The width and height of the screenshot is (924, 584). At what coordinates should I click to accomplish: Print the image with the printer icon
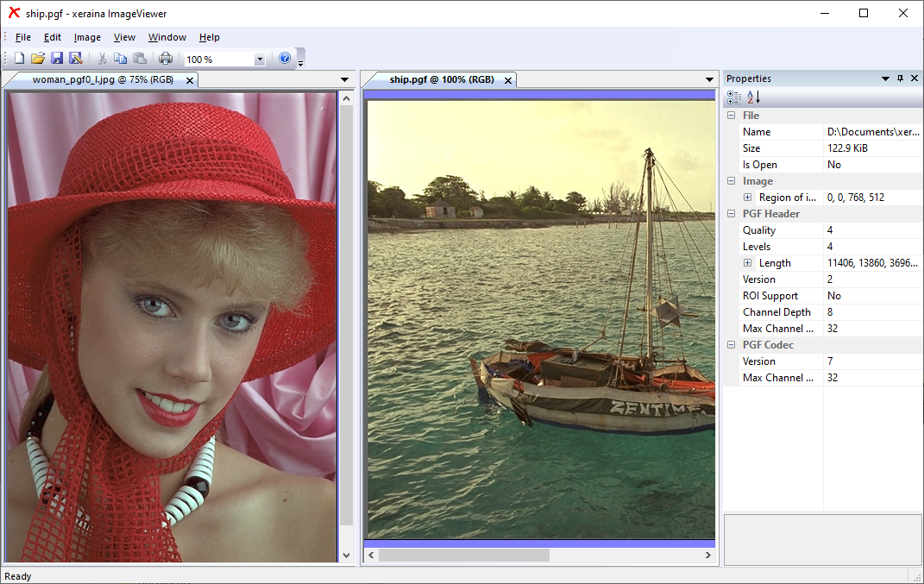point(166,59)
